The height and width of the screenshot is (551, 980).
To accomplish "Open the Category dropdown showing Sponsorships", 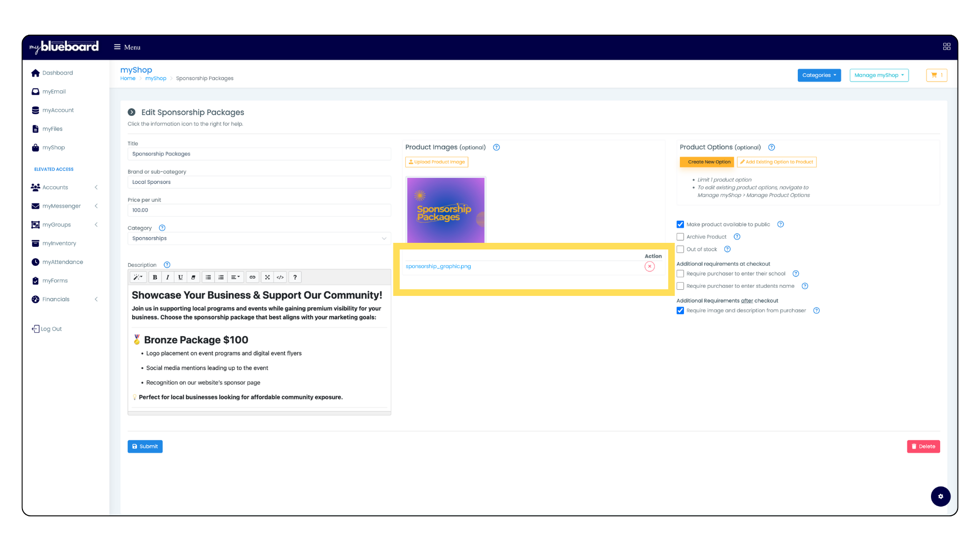I will pyautogui.click(x=259, y=238).
